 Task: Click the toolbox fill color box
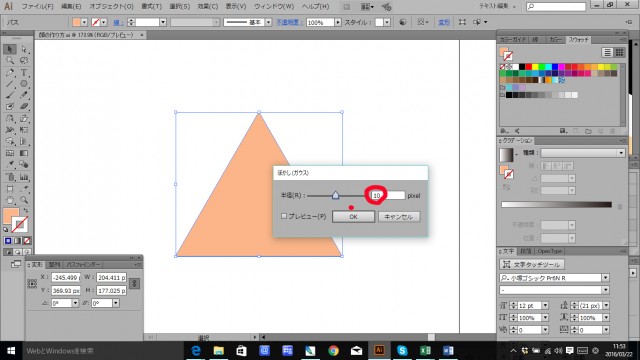pyautogui.click(x=10, y=216)
